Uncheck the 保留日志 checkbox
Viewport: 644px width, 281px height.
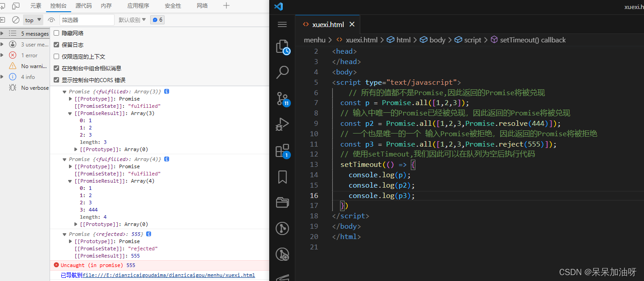pos(56,45)
